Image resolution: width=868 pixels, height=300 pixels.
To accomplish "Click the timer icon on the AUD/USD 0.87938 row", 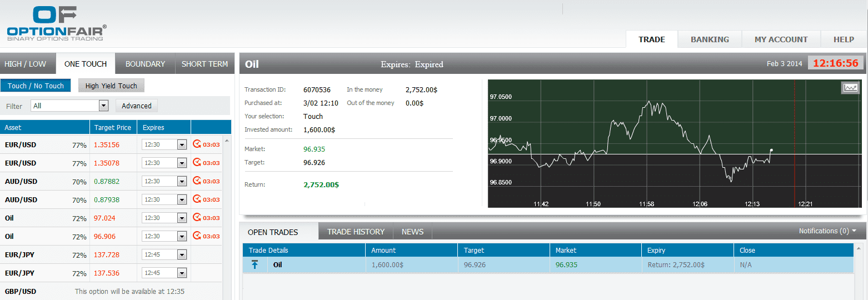I will (x=197, y=199).
